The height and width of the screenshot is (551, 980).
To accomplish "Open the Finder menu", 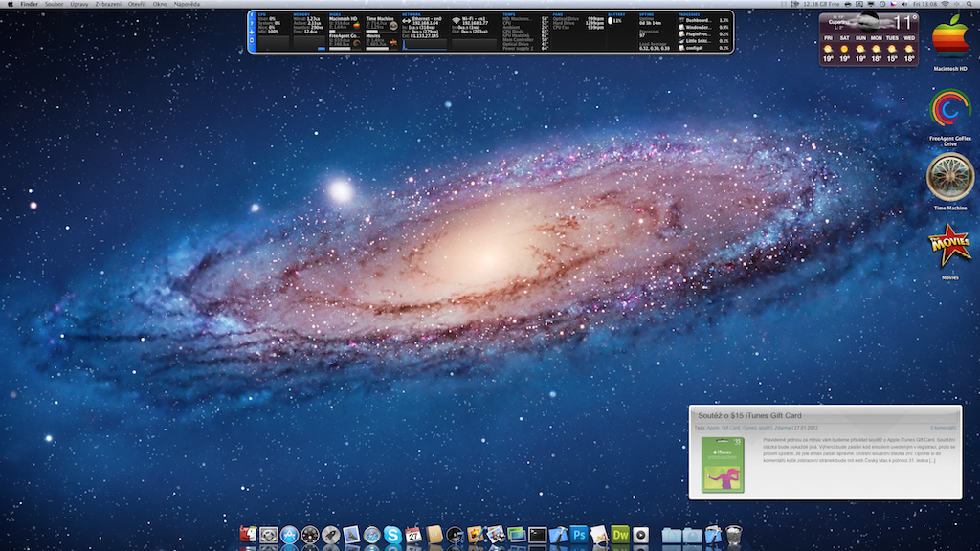I will point(30,4).
